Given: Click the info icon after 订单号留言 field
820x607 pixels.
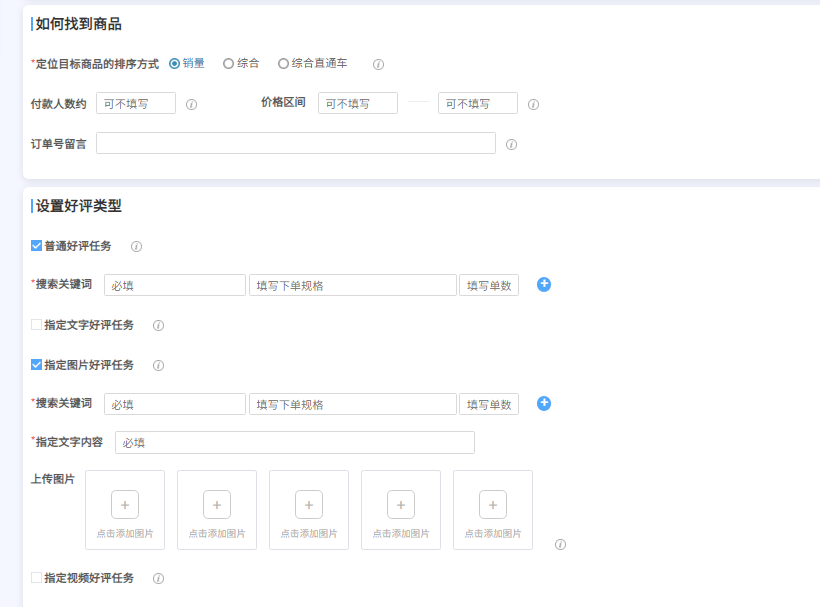Looking at the screenshot, I should click(512, 143).
